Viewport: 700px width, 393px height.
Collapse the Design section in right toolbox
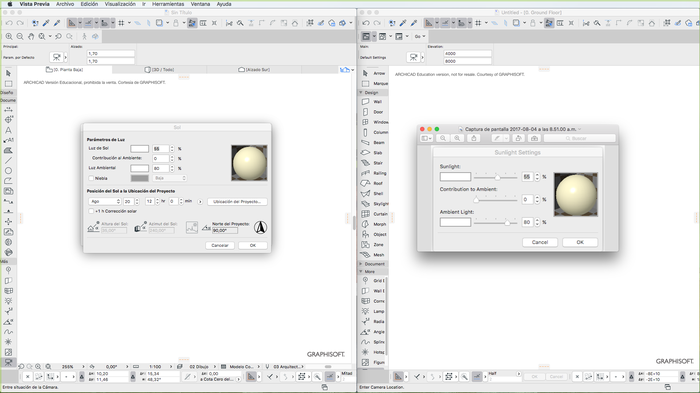pyautogui.click(x=361, y=92)
